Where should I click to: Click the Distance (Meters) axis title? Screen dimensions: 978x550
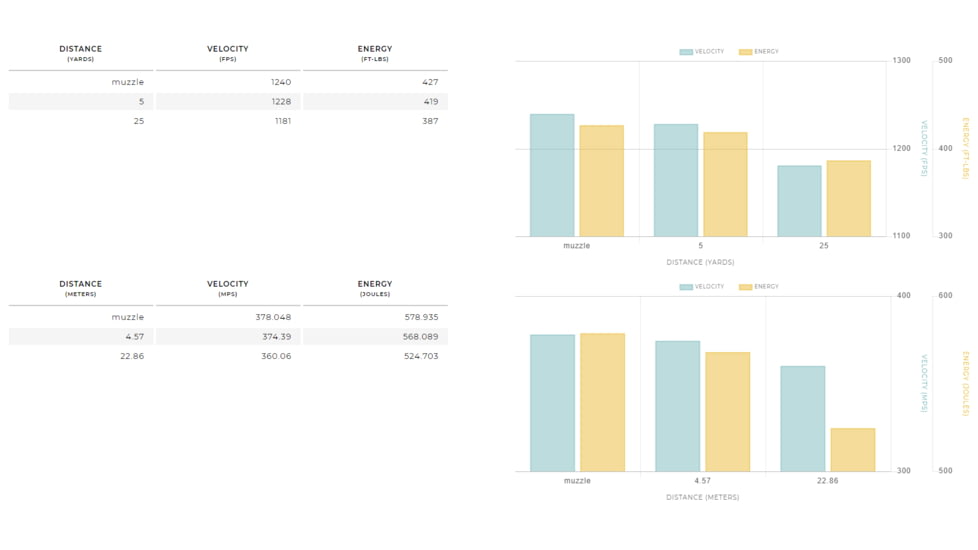pos(702,497)
